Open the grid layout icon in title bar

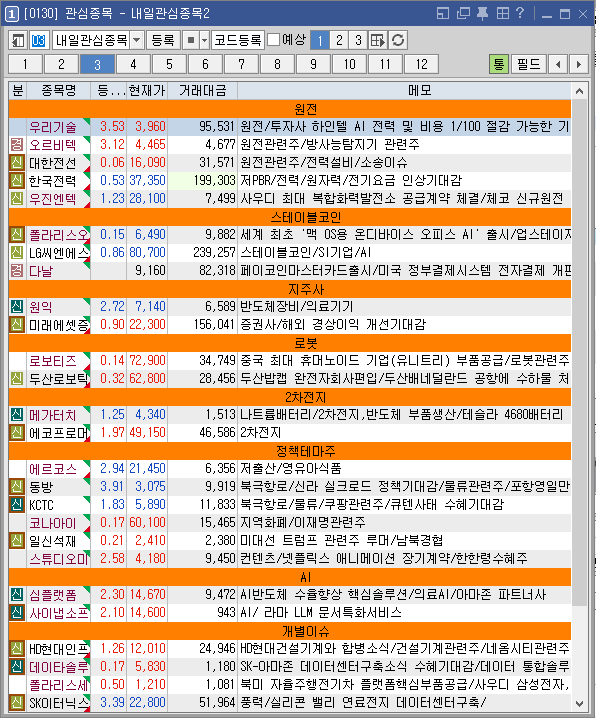[503, 13]
